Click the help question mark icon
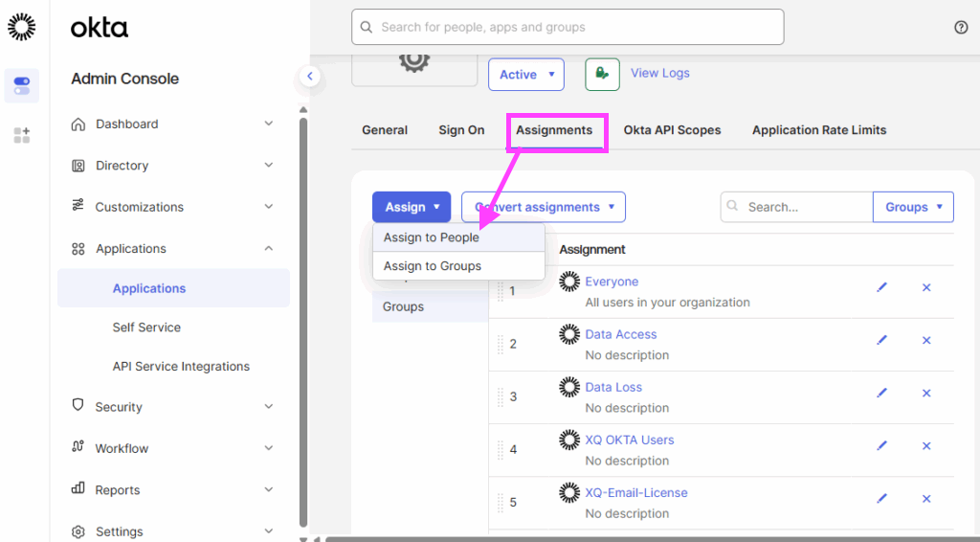Screen dimensions: 980x542 [x=961, y=27]
